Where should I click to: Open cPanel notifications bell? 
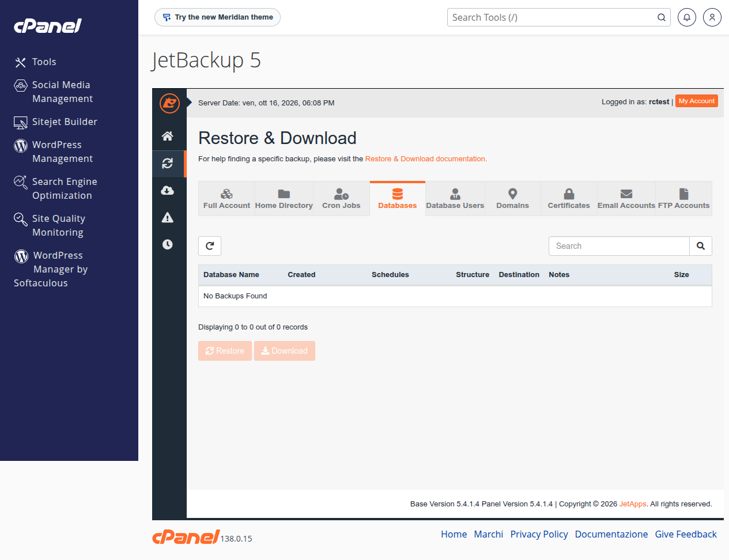click(687, 17)
